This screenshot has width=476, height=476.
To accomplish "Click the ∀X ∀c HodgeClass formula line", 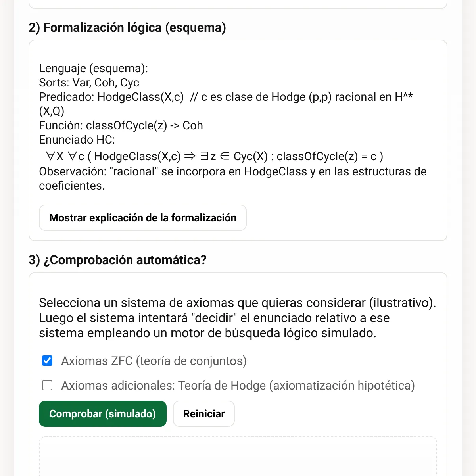I will tap(215, 156).
